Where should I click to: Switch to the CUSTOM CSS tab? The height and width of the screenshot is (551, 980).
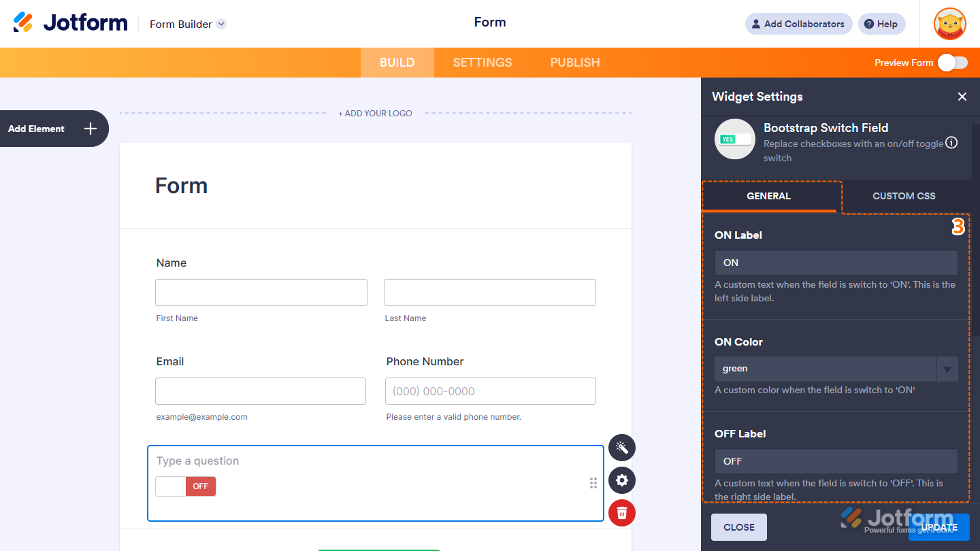(x=904, y=196)
